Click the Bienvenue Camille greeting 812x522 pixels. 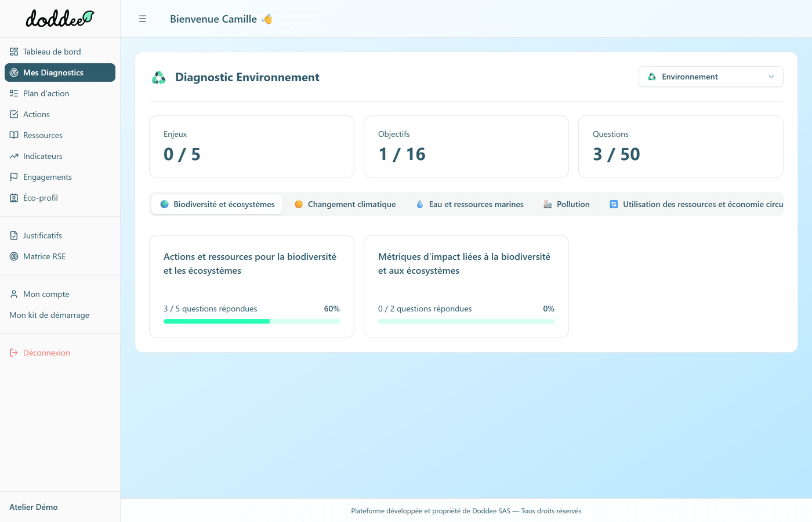(x=213, y=19)
